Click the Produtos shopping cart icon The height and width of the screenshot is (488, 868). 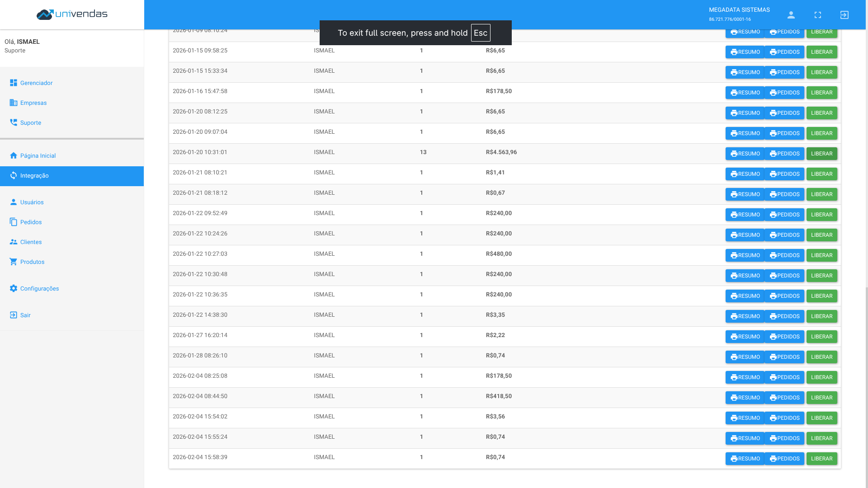14,262
